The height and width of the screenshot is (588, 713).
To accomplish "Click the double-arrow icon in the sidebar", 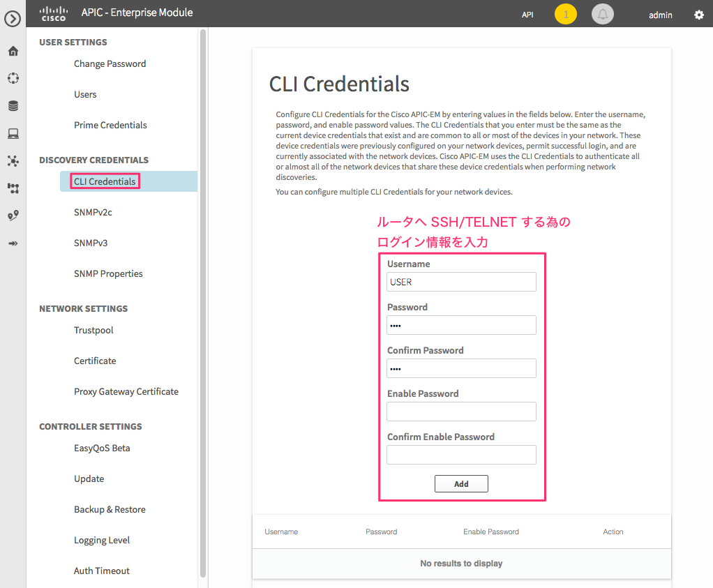I will coord(13,243).
